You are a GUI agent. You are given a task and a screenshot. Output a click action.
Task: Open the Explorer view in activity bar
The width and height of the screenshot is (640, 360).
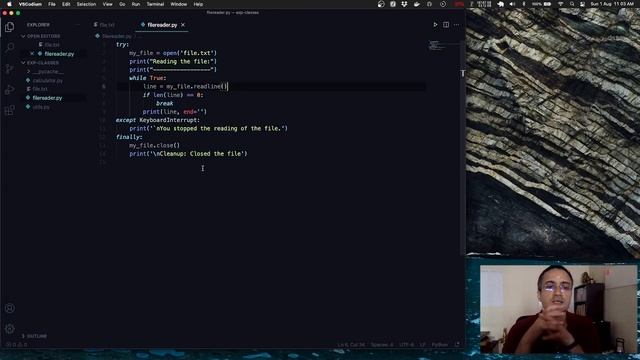9,27
